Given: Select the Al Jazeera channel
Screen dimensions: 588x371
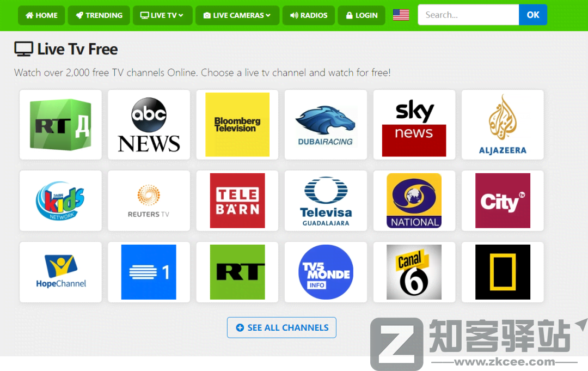Looking at the screenshot, I should (502, 124).
